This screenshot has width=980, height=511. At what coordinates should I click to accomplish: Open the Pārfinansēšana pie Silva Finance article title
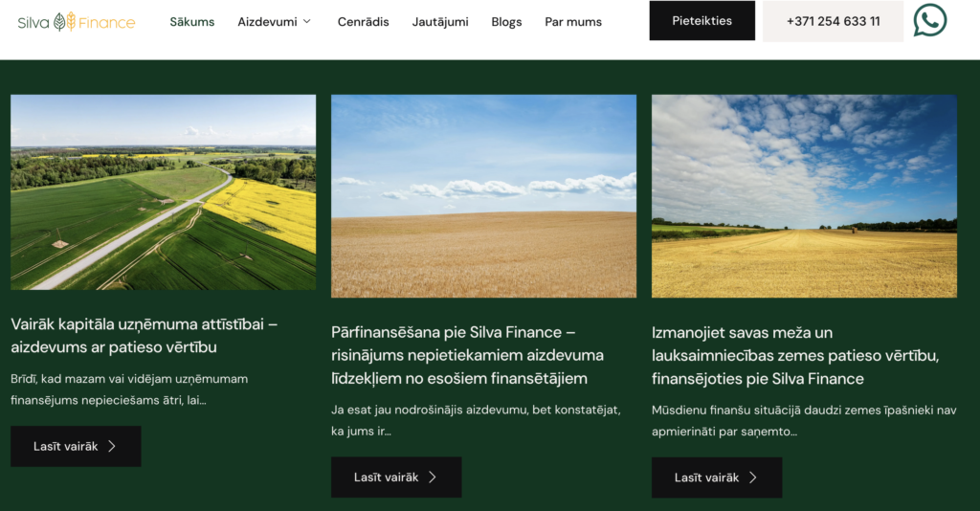point(467,355)
